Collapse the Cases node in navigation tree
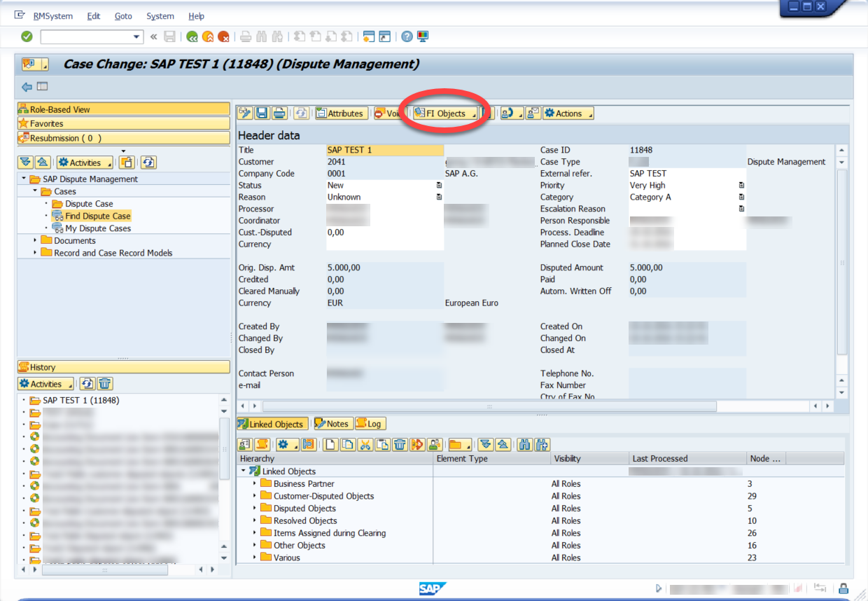868x601 pixels. (35, 191)
